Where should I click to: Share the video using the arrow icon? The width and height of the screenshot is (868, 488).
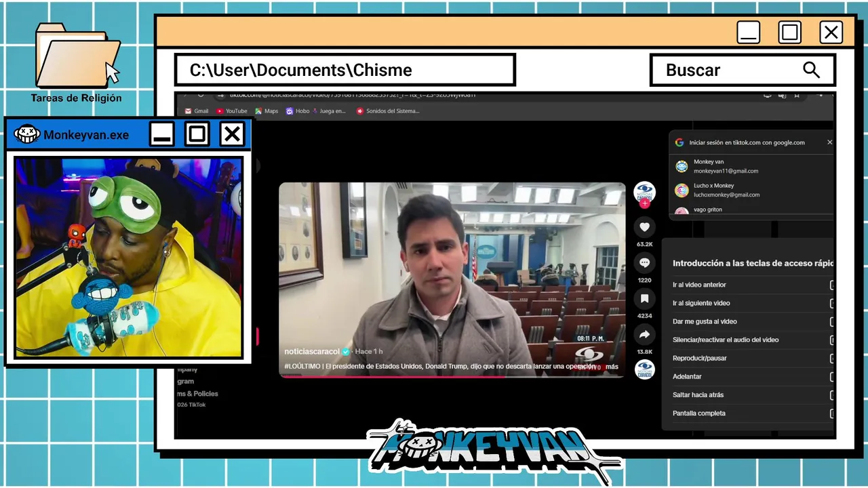(x=644, y=334)
